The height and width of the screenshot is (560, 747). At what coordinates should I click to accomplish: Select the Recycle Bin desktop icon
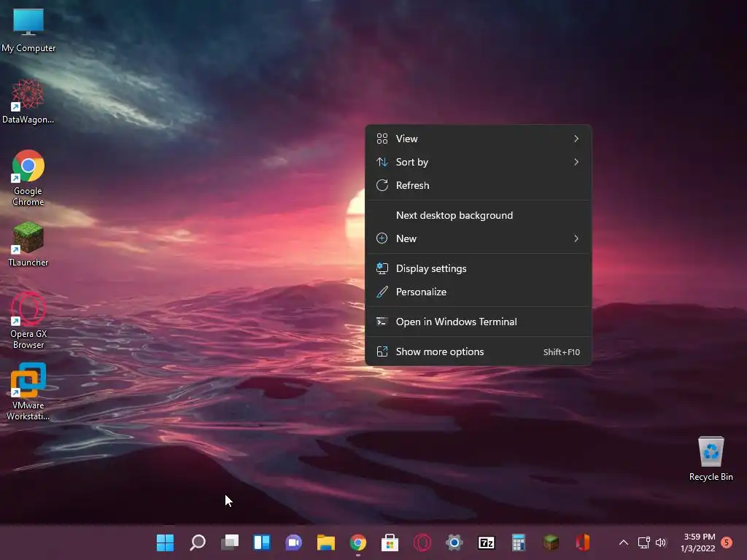click(x=711, y=459)
